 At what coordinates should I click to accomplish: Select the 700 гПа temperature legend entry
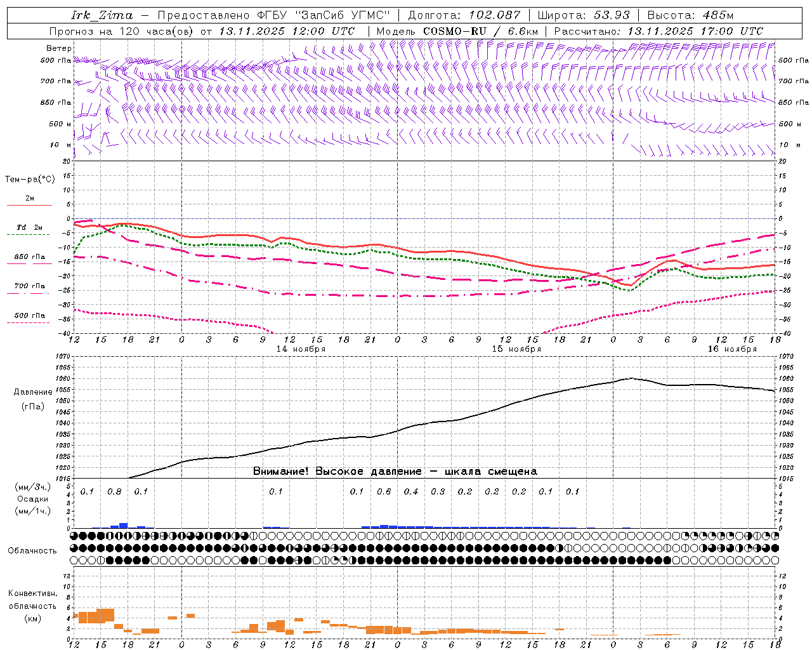coord(29,289)
